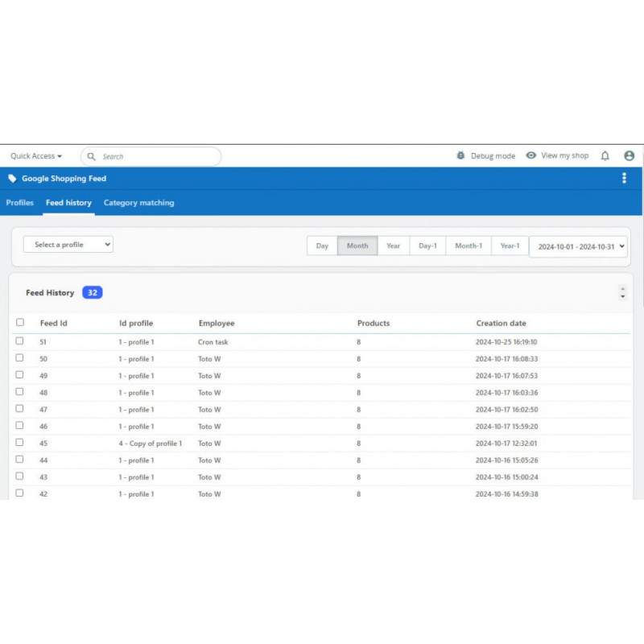Select the checkbox for feed 45
Viewport: 644px width, 644px height.
click(x=20, y=443)
